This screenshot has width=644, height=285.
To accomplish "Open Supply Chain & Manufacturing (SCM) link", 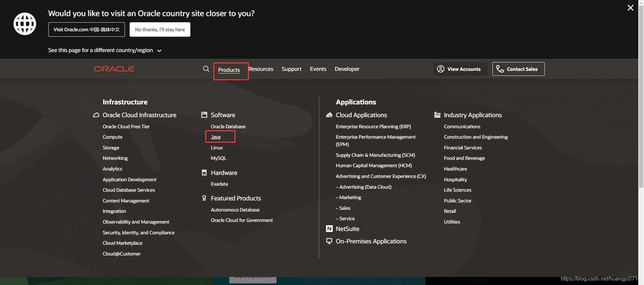I will pyautogui.click(x=375, y=155).
